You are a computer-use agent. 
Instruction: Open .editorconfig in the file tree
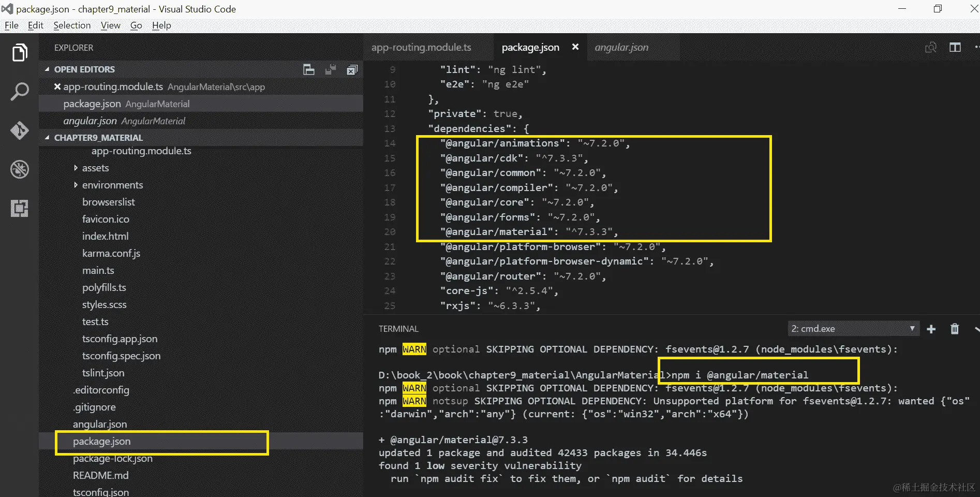click(x=101, y=390)
